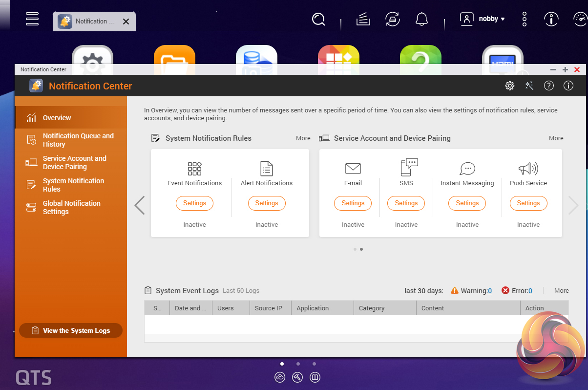The width and height of the screenshot is (588, 390).
Task: Open the about info icon in header
Action: click(x=568, y=86)
